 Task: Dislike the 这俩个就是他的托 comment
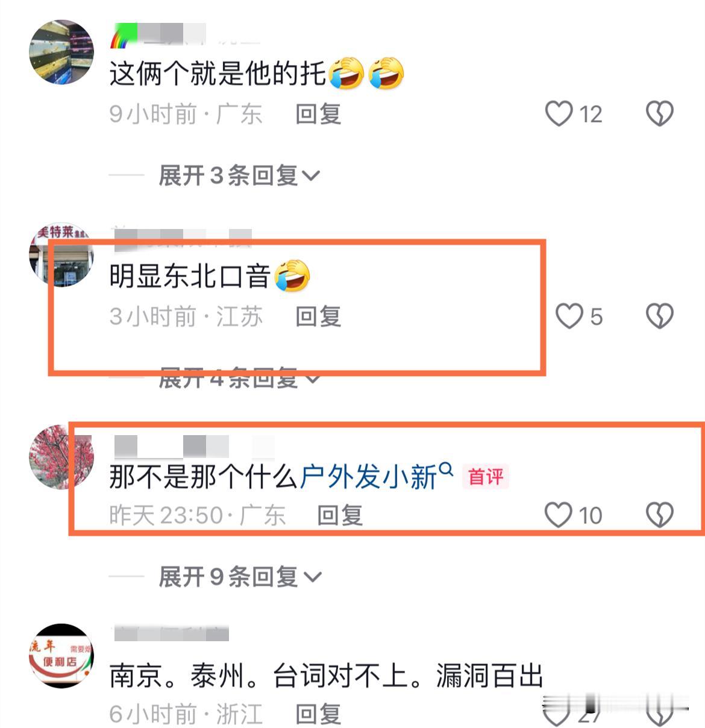coord(660,113)
